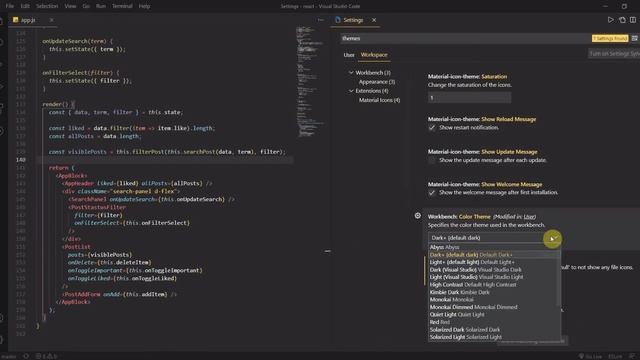Click the master branch status item
Viewport: 640px width, 360px height.
[x=9, y=356]
